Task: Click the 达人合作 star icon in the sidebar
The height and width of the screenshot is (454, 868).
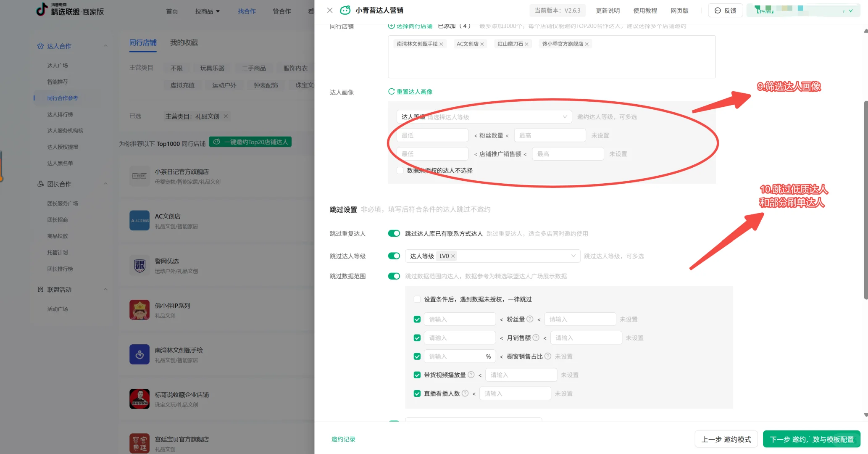Action: 40,46
